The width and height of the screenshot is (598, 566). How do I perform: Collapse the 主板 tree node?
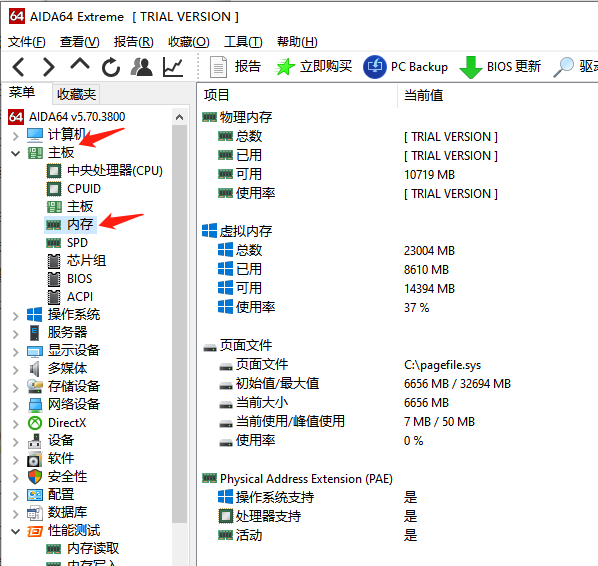click(16, 154)
